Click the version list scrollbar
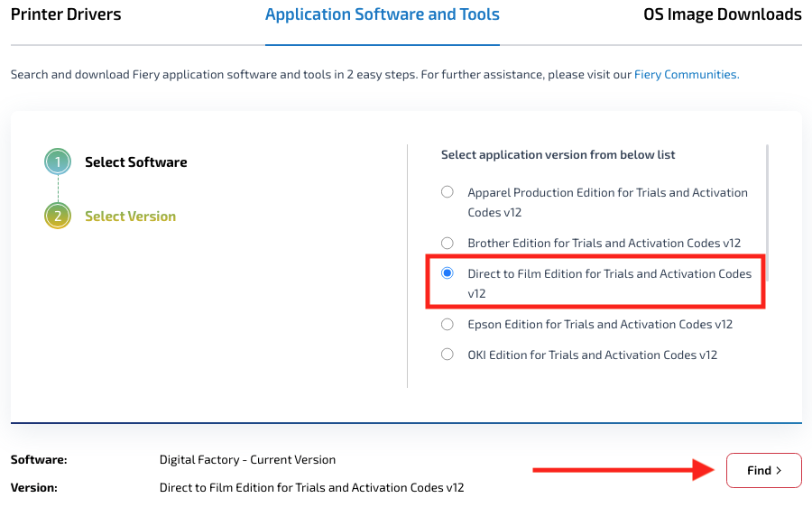The width and height of the screenshot is (812, 507). point(767,213)
